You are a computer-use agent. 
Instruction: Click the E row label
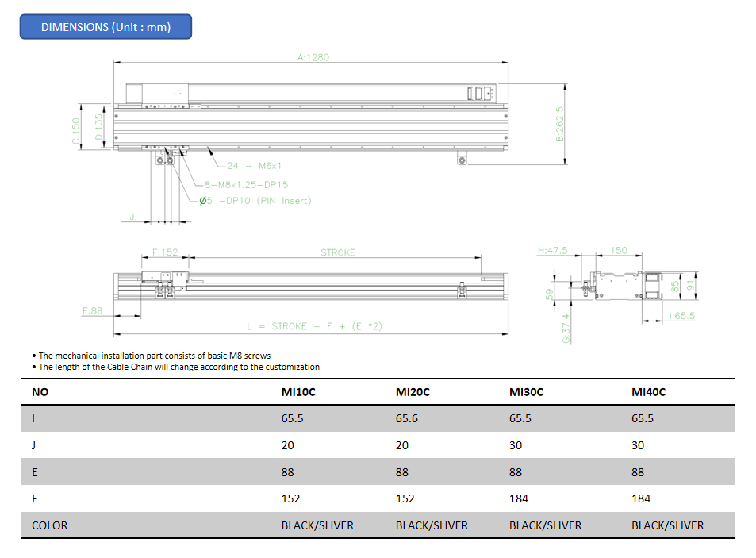pyautogui.click(x=35, y=472)
